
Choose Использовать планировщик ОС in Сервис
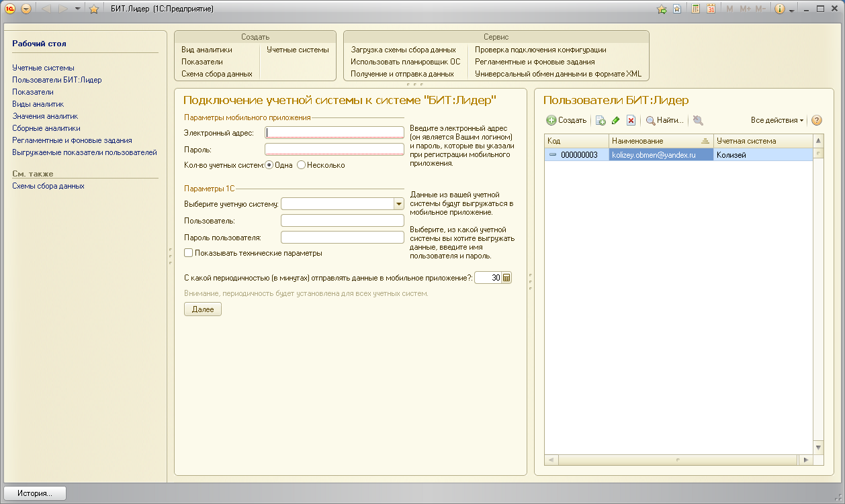click(406, 62)
